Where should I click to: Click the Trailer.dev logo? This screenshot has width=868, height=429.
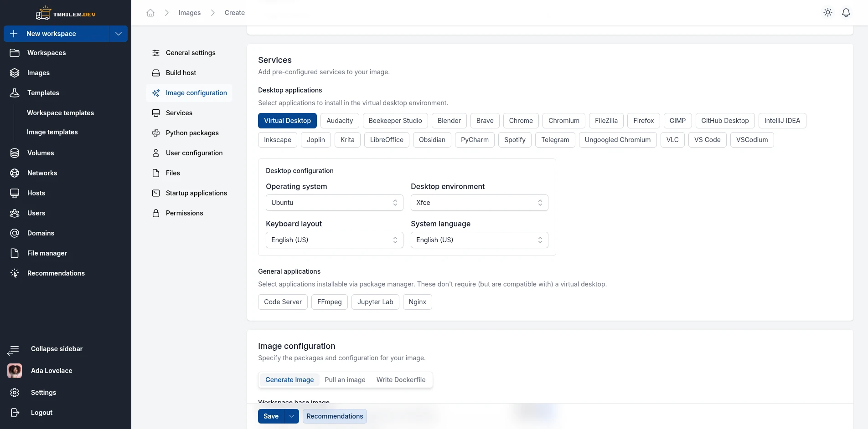(x=66, y=13)
